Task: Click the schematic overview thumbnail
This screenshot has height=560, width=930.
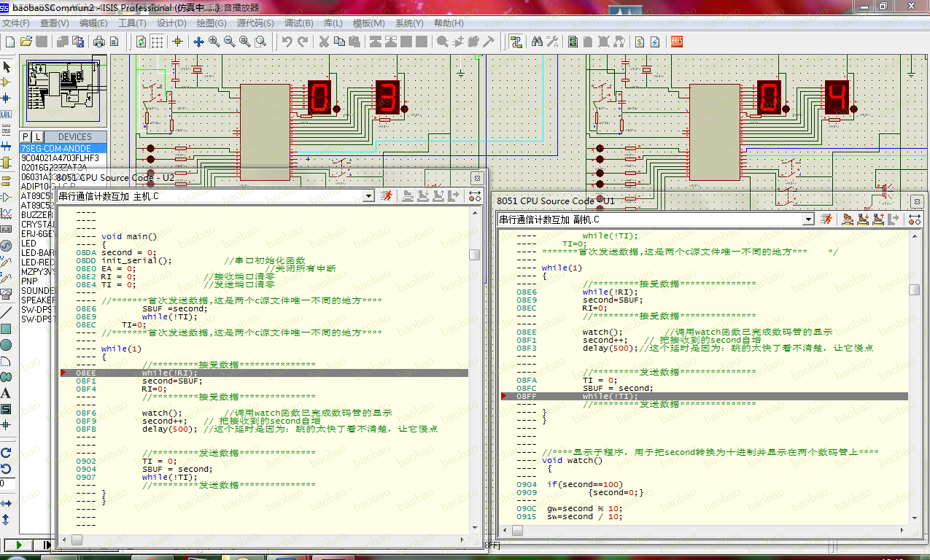Action: click(x=63, y=90)
